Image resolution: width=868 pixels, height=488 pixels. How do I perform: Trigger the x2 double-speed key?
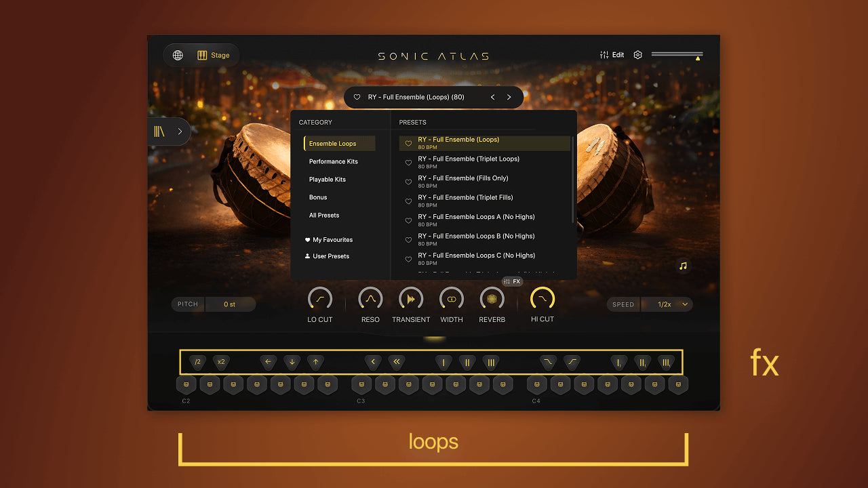point(221,362)
